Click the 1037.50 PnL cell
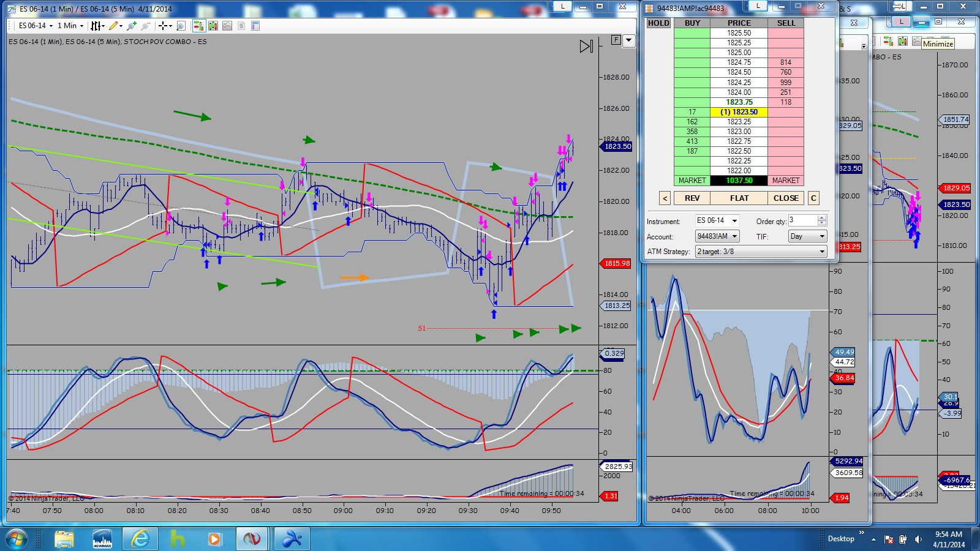This screenshot has width=980, height=551. click(739, 181)
